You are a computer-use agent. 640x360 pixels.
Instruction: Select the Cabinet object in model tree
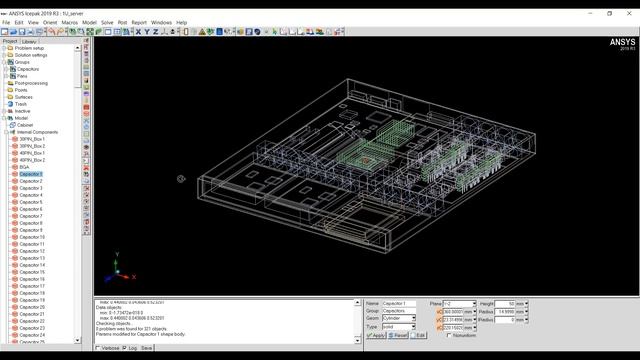25,125
